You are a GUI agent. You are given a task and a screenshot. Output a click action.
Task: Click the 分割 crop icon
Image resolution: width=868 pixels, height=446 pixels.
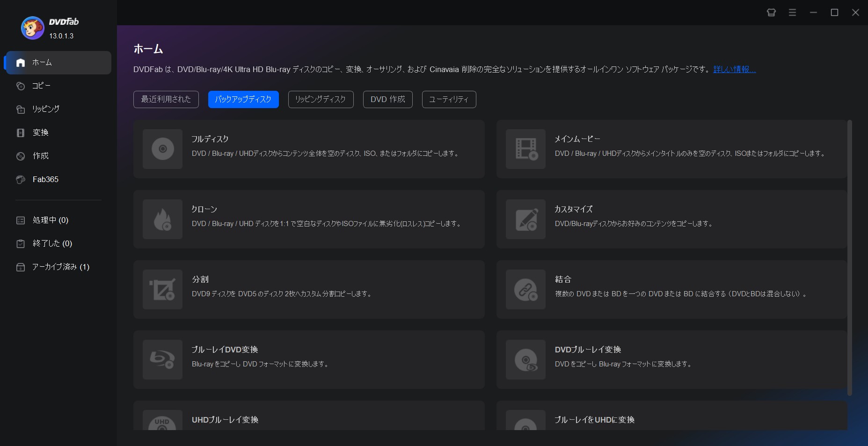(x=162, y=289)
